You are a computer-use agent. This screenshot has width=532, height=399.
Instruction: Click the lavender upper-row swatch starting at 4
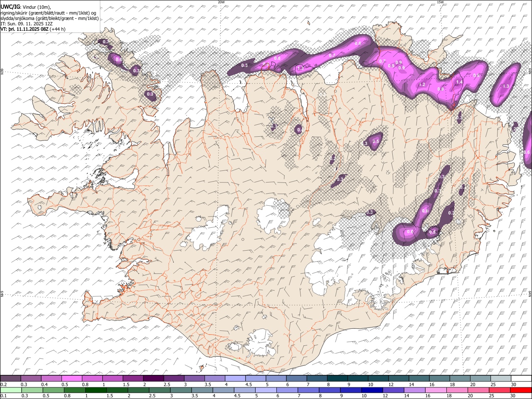point(235,379)
